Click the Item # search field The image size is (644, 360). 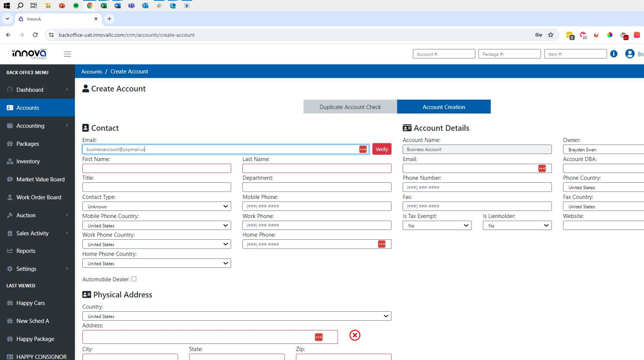[x=576, y=54]
